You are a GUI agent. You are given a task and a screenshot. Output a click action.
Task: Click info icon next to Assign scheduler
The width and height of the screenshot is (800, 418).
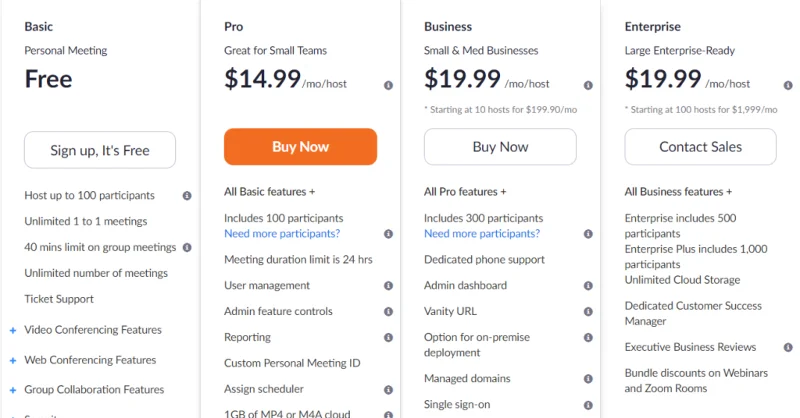pyautogui.click(x=388, y=390)
